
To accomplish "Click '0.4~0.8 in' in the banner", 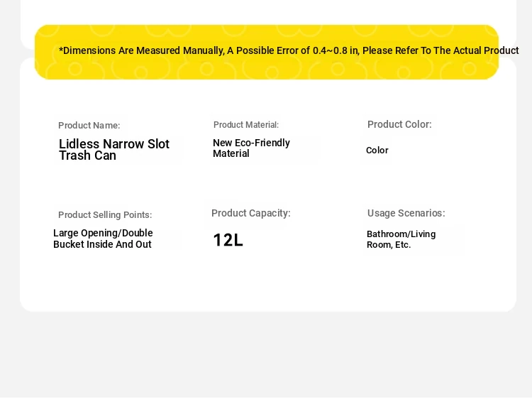I will 336,50.
